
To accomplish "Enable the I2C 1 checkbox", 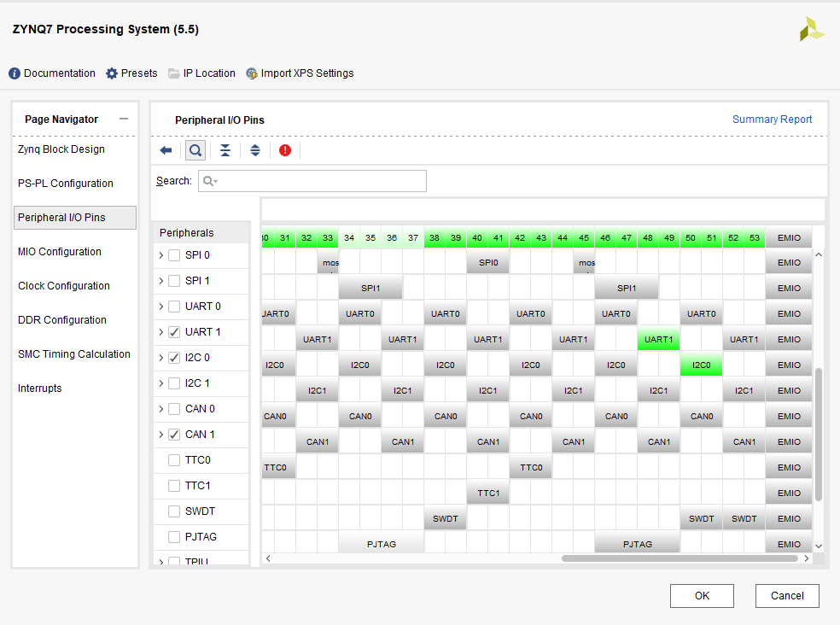I will coord(174,383).
